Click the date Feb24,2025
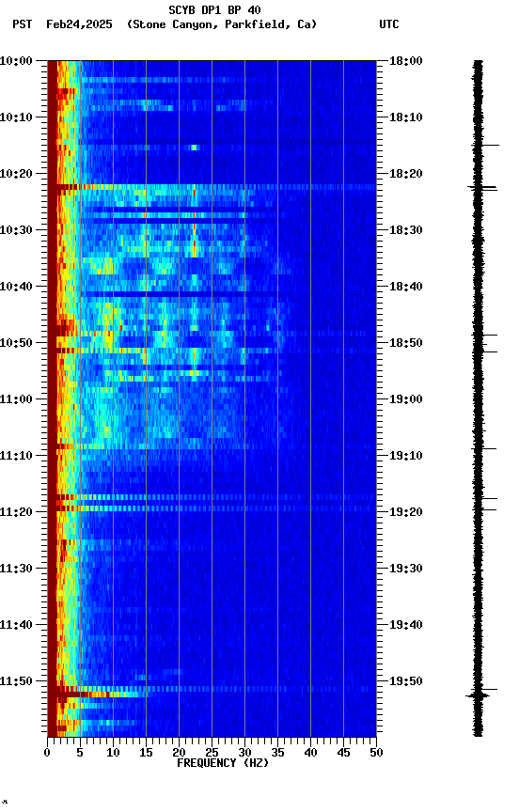 click(x=79, y=24)
